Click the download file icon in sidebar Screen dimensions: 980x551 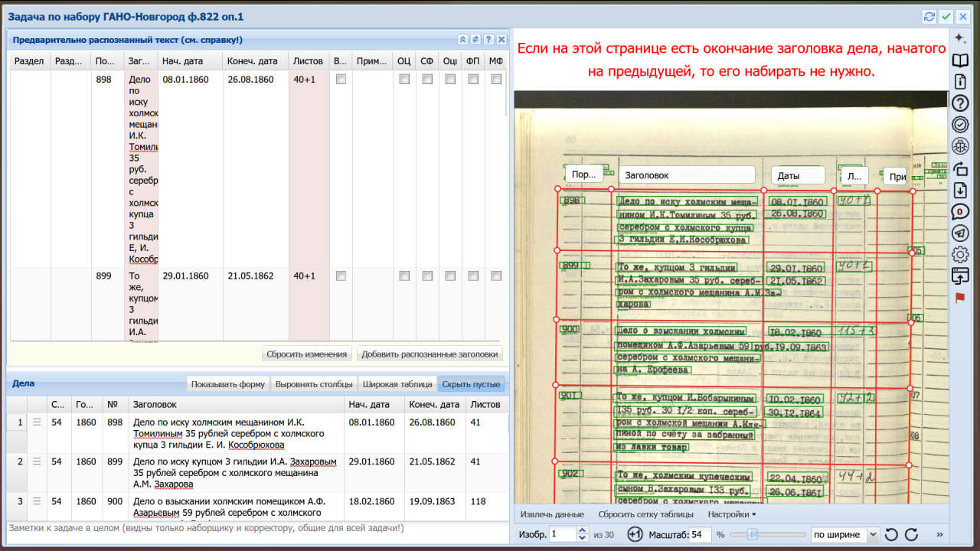(960, 190)
